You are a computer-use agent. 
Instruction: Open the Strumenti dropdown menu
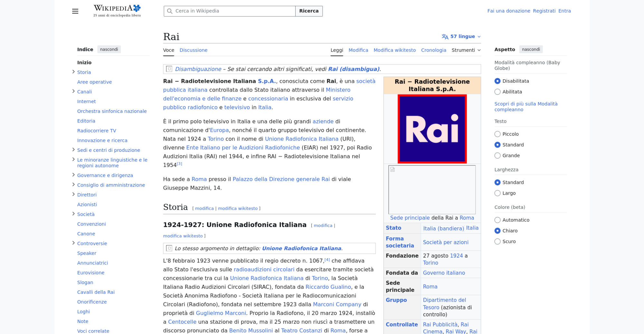click(466, 50)
